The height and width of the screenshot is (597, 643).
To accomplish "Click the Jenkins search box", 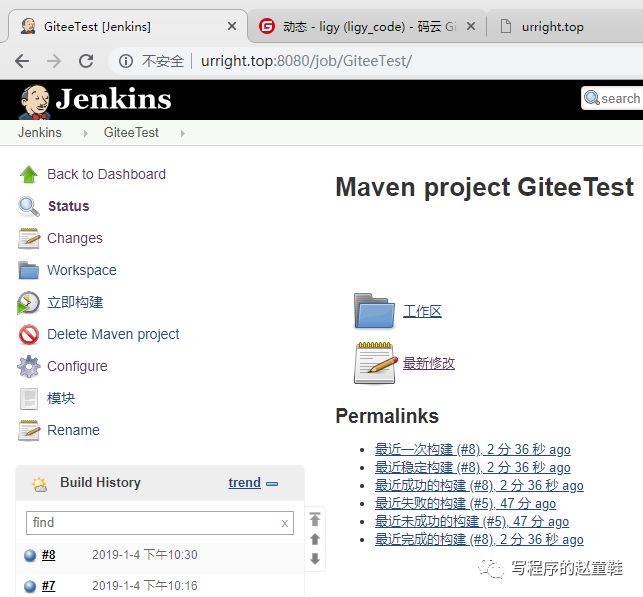I will (x=612, y=98).
